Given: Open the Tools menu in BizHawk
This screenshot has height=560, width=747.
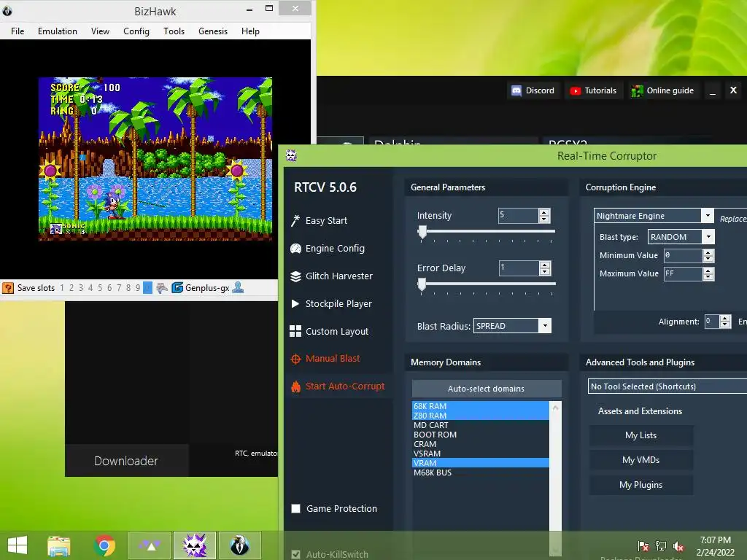Looking at the screenshot, I should click(174, 31).
